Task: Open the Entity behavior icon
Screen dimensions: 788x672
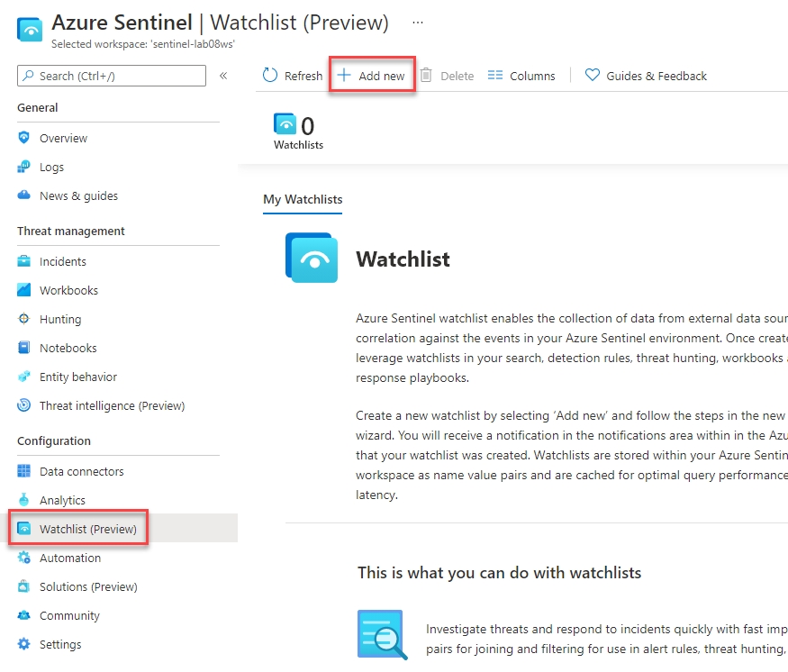Action: click(x=24, y=377)
